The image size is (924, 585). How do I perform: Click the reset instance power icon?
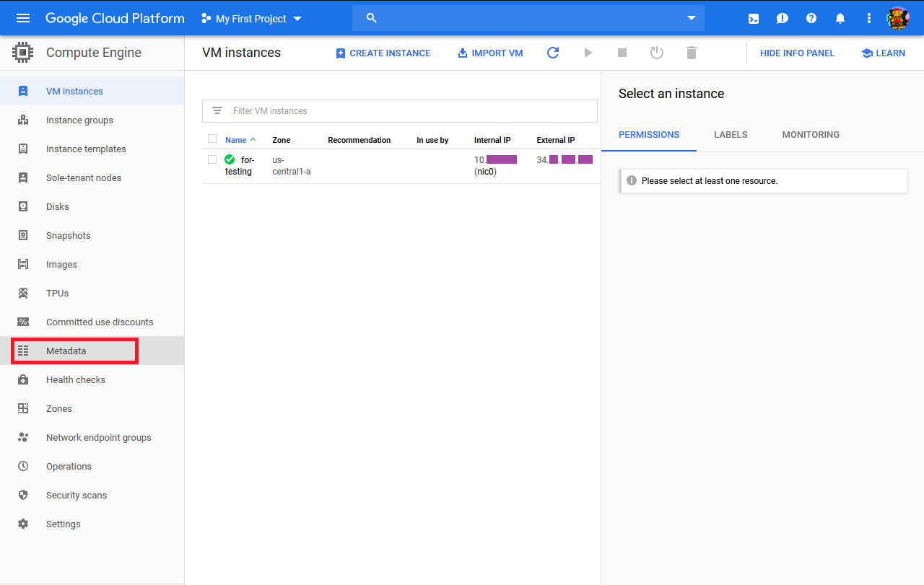click(657, 53)
